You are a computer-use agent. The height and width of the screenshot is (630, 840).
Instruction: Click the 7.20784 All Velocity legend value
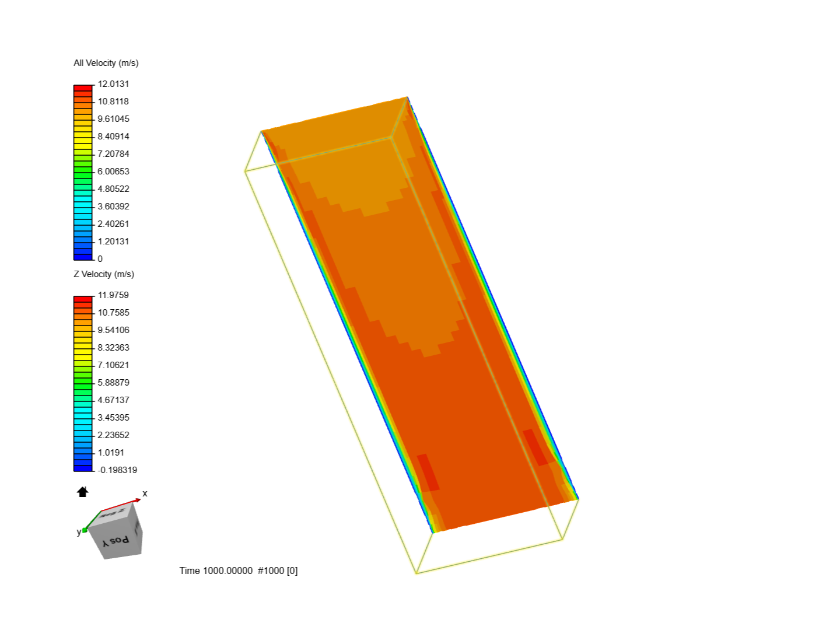[113, 154]
